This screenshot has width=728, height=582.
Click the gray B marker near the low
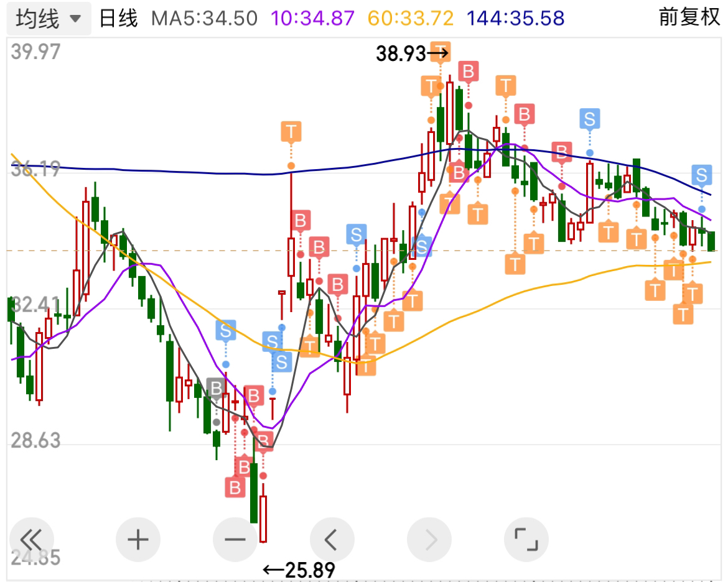(216, 388)
